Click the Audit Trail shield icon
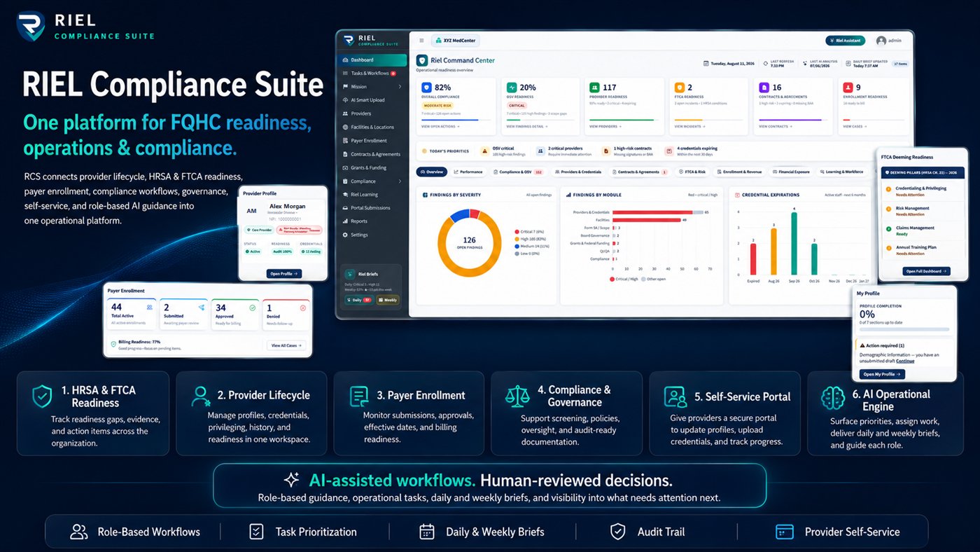The width and height of the screenshot is (980, 552). click(x=617, y=532)
